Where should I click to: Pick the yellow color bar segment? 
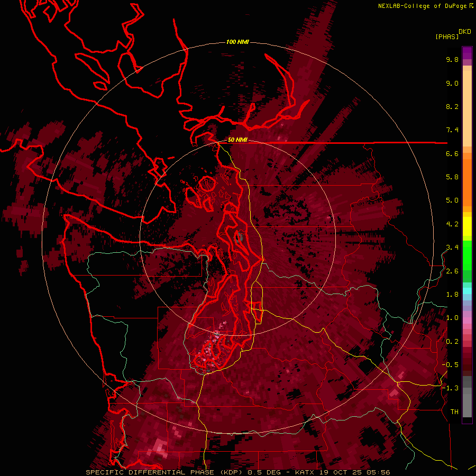(467, 226)
